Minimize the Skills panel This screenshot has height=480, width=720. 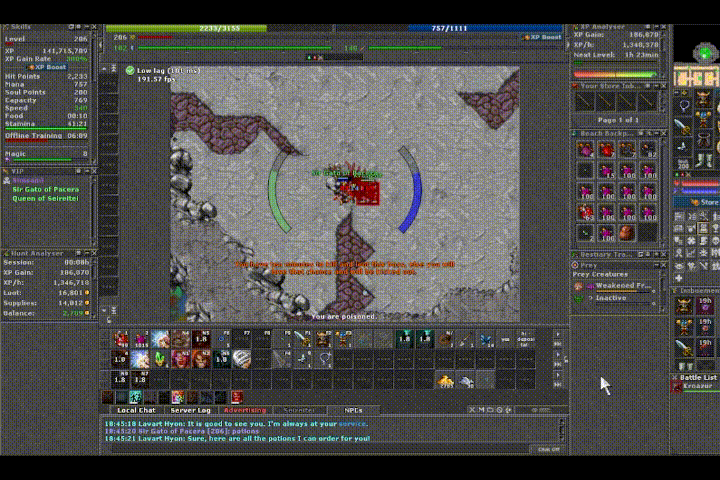[x=86, y=27]
